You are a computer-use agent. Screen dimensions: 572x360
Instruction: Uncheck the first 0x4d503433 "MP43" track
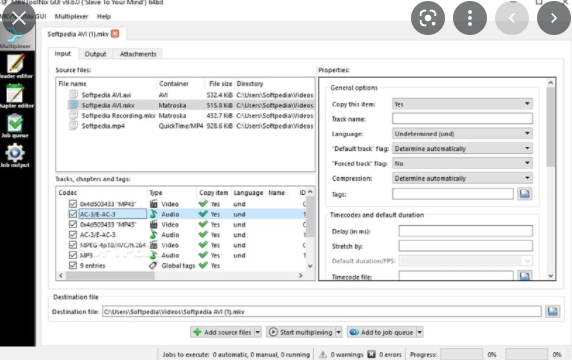pos(73,204)
